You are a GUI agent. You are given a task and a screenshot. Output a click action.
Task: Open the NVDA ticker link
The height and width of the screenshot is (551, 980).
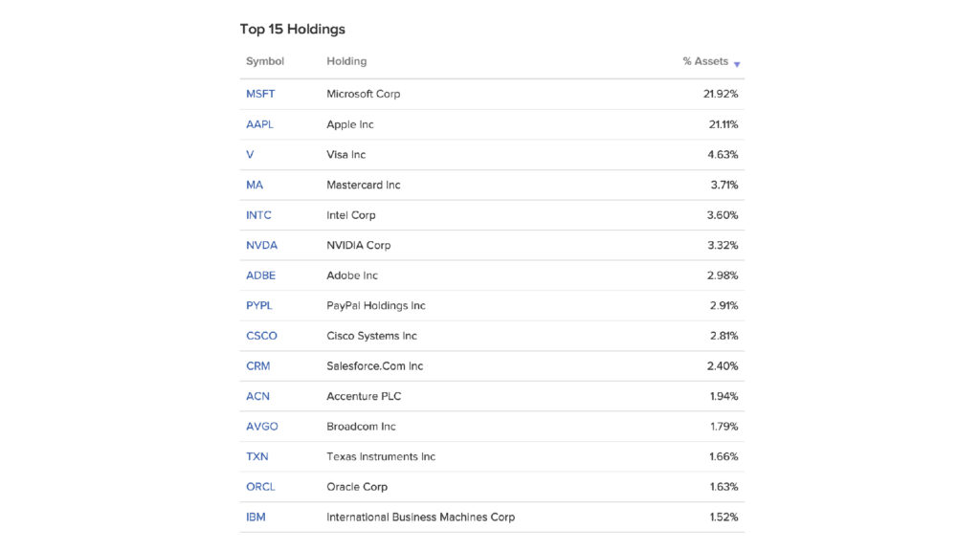(261, 245)
